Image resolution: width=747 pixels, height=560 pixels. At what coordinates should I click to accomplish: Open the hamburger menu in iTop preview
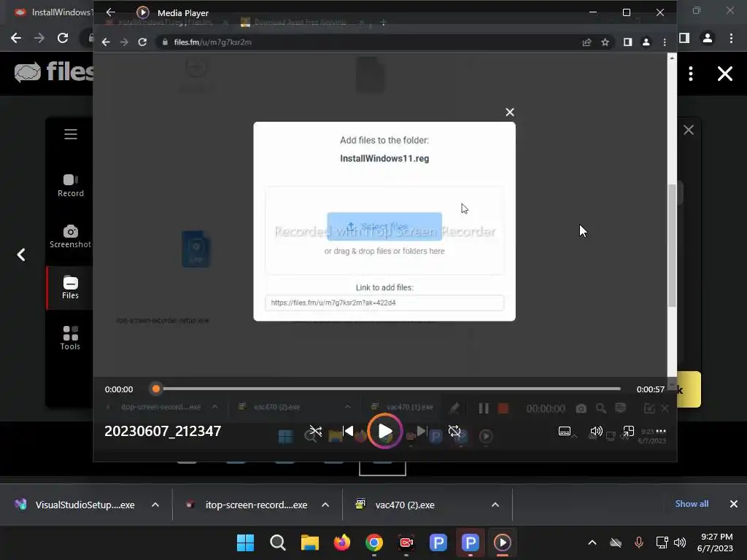click(x=71, y=134)
